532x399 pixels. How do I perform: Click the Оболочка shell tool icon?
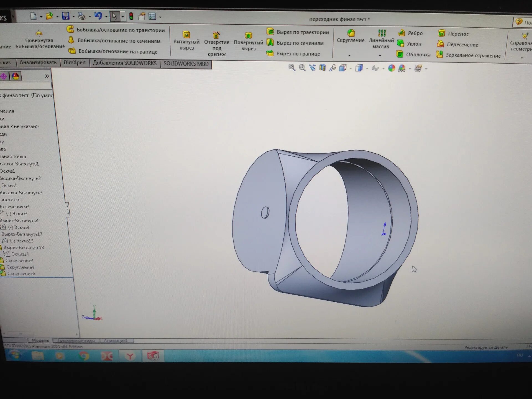click(x=399, y=54)
